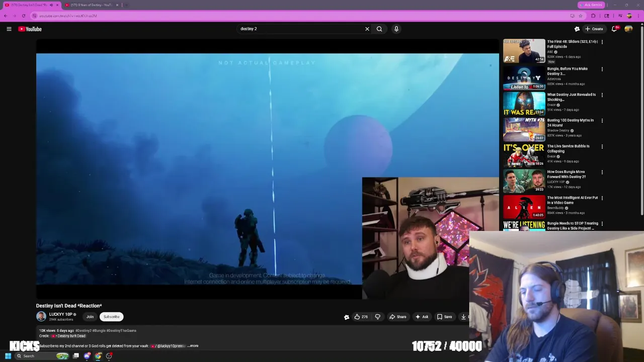Close the 9 Years of Destiny tab
The height and width of the screenshot is (362, 644).
click(x=117, y=5)
